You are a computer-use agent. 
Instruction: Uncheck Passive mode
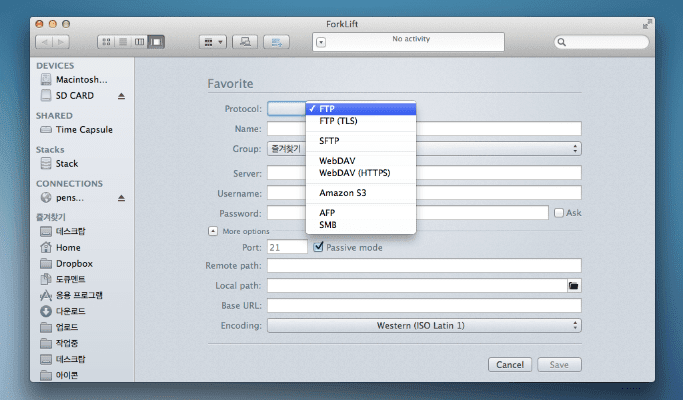click(x=318, y=247)
